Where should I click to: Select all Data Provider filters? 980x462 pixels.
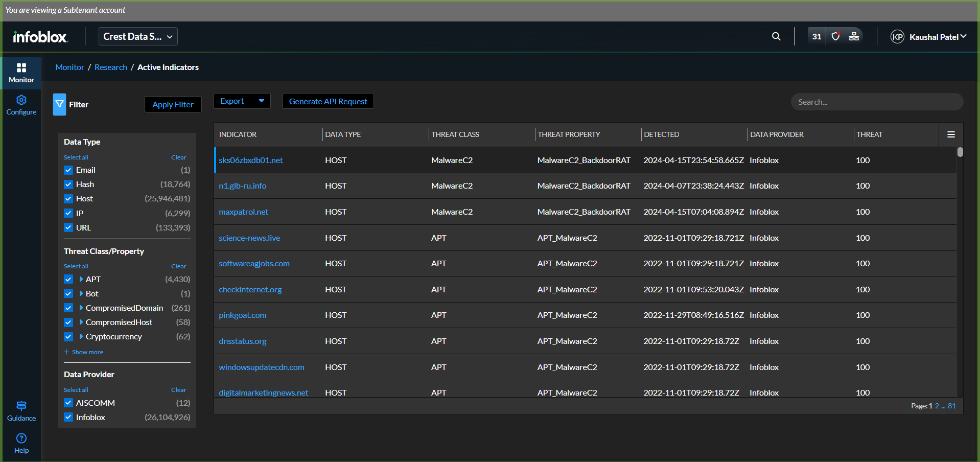[76, 390]
